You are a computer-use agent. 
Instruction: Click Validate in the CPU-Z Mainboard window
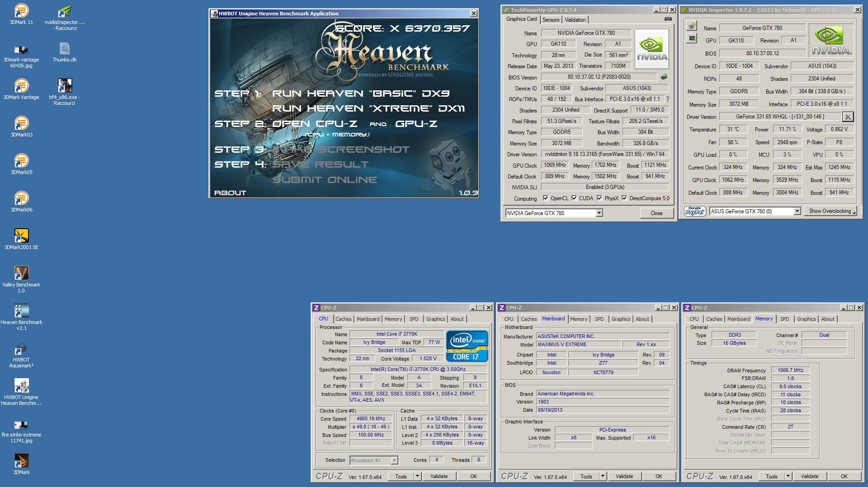coord(624,476)
